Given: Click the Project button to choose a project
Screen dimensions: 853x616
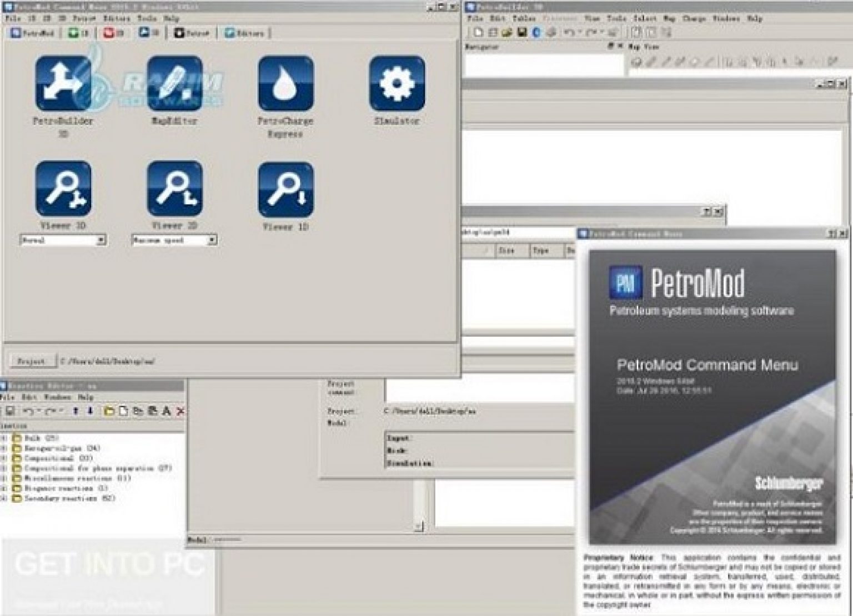Looking at the screenshot, I should coord(32,361).
